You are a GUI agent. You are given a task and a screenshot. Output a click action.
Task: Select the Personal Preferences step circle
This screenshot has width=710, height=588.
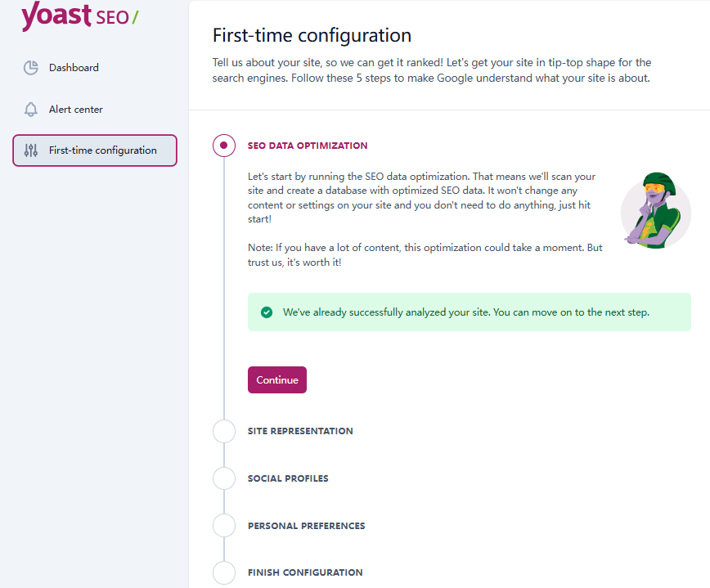224,526
